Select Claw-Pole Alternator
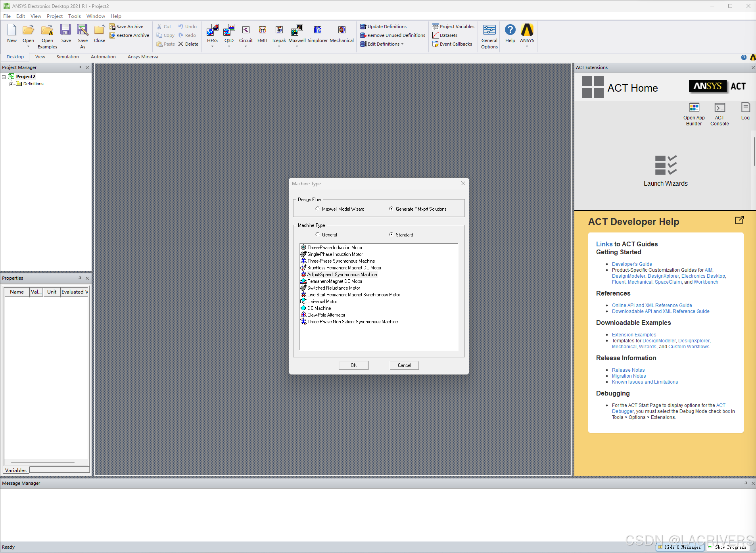The image size is (756, 553). 326,315
